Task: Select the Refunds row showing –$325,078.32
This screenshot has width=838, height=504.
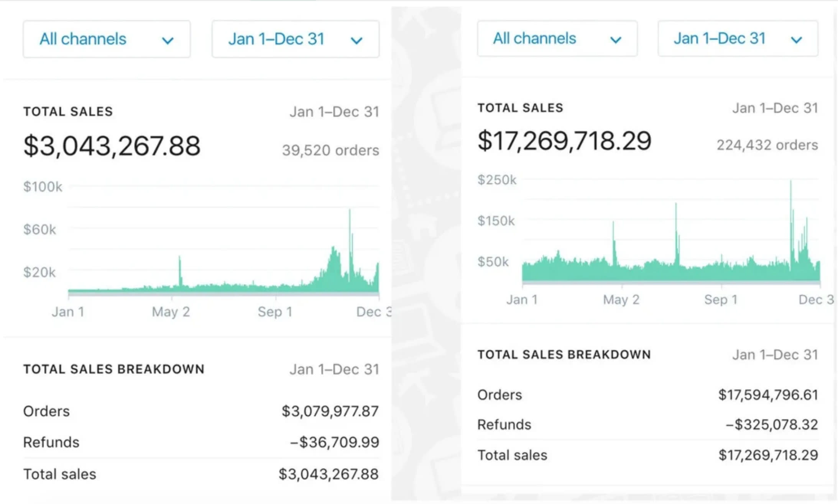Action: click(x=647, y=425)
